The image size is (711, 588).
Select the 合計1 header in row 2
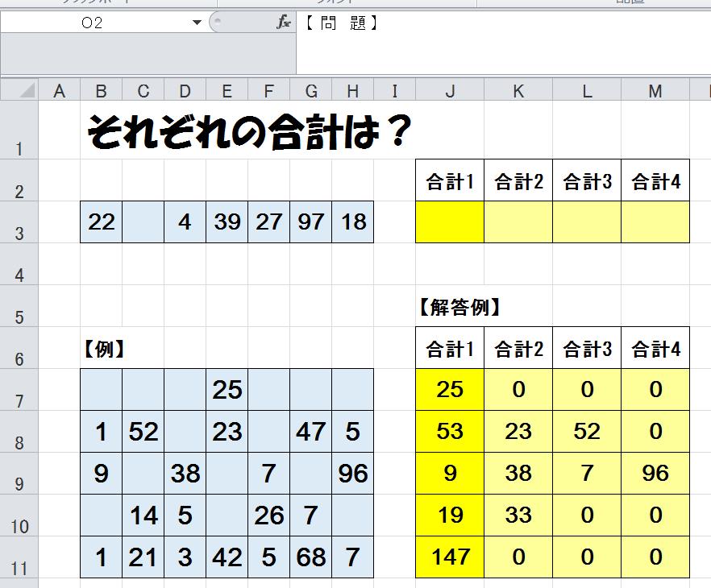450,180
